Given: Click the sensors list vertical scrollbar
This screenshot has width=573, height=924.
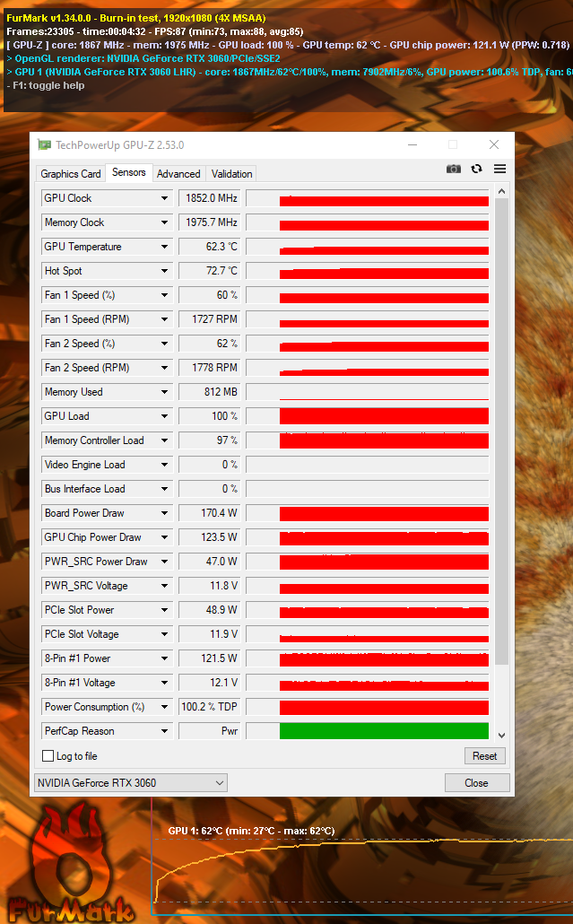Looking at the screenshot, I should coord(502,431).
